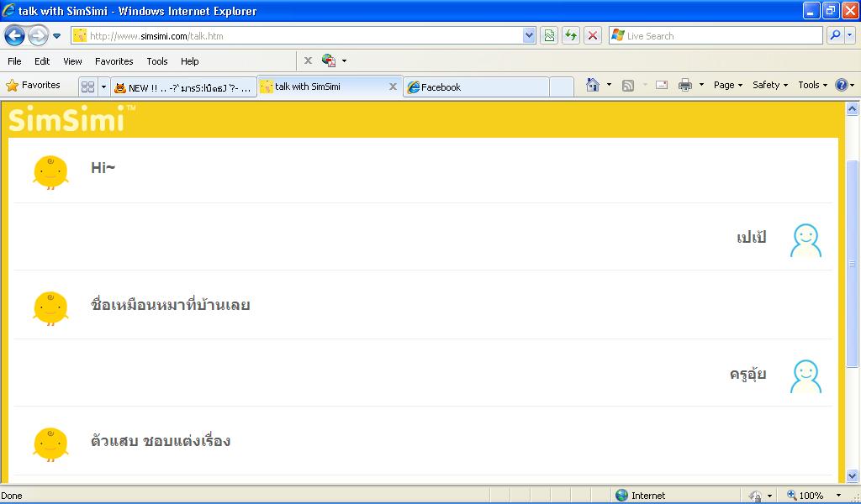Screen dimensions: 861x504
Task: Click the globe add-on toolbar icon
Action: point(329,60)
